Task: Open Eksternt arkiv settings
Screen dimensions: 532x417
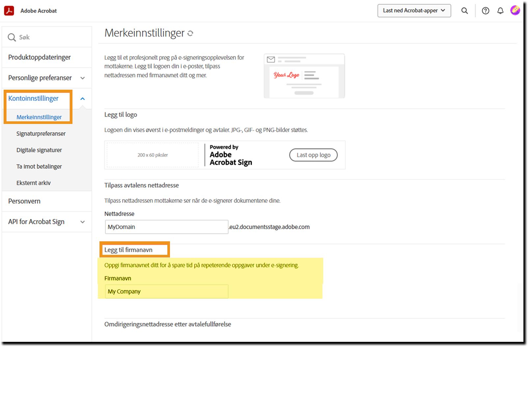Action: [34, 183]
